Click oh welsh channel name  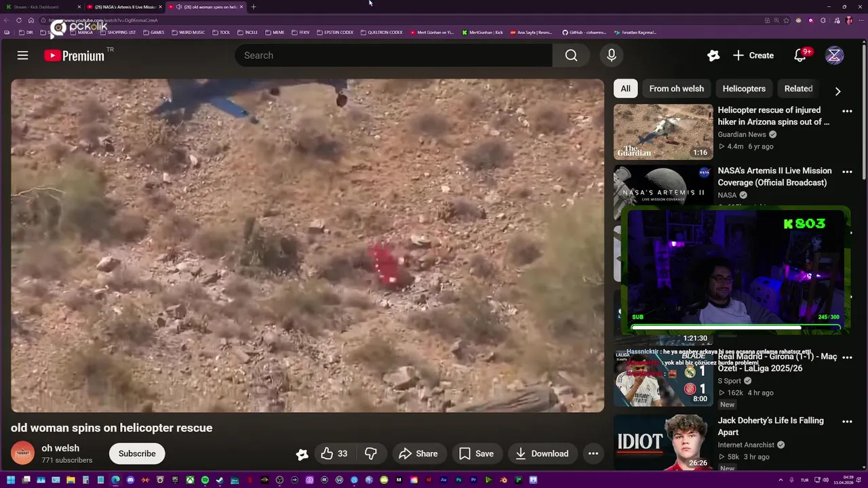click(60, 448)
